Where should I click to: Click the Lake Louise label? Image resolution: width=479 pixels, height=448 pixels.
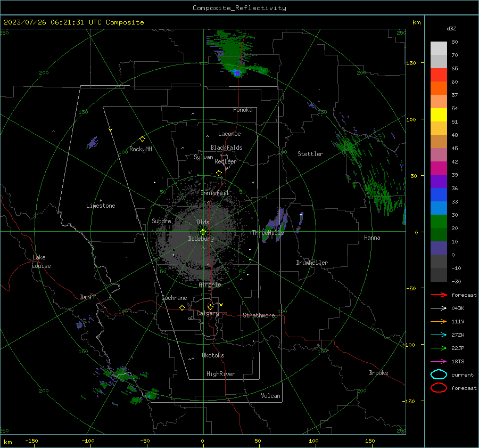pyautogui.click(x=41, y=262)
